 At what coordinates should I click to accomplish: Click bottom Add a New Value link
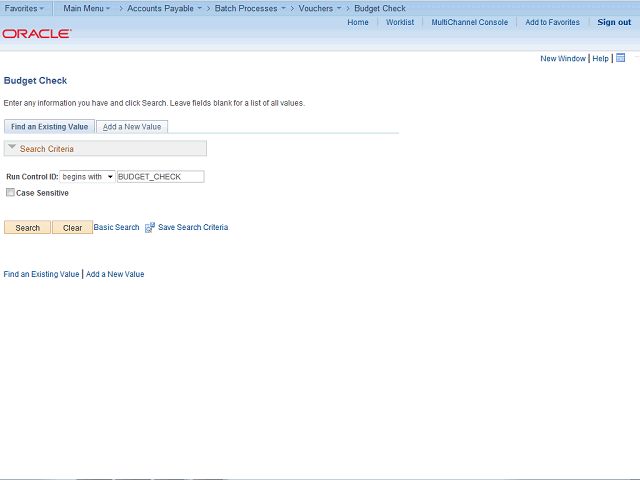click(x=115, y=274)
